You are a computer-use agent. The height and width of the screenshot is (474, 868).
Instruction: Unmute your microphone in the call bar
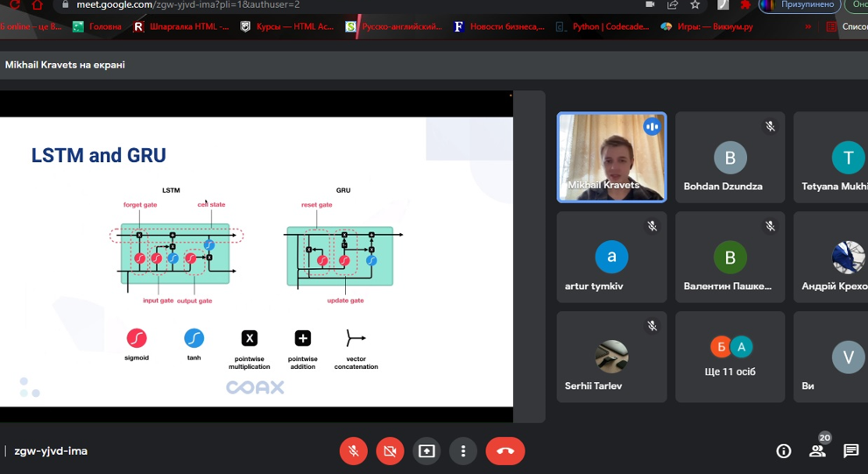pos(353,450)
